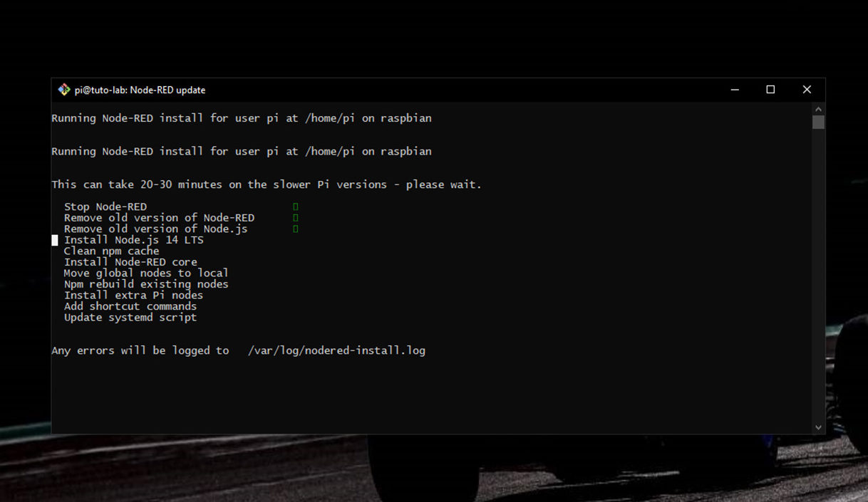
Task: Click the 'Update systemd script' line
Action: [x=130, y=318]
